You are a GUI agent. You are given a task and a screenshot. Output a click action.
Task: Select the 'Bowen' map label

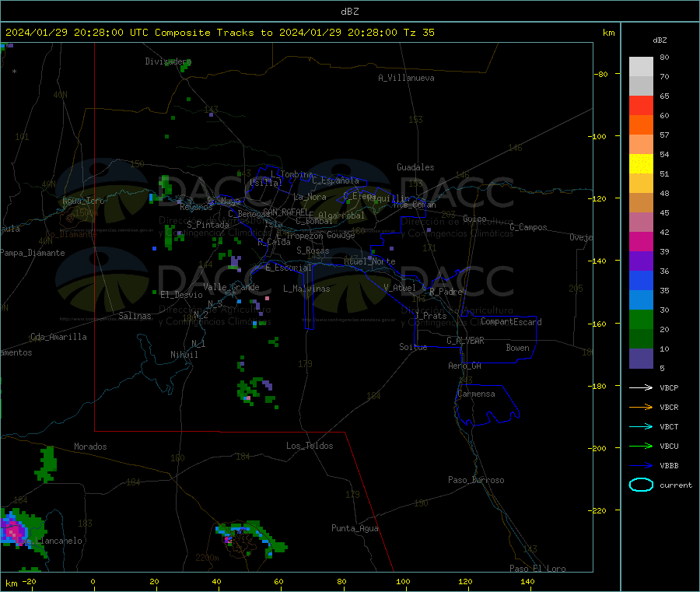click(517, 348)
